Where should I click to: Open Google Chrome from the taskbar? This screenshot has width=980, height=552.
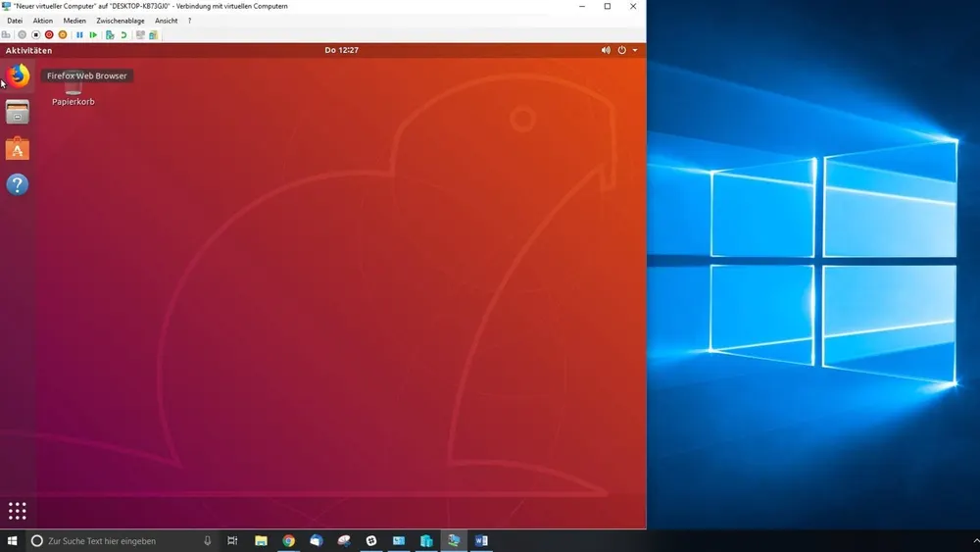[x=289, y=541]
